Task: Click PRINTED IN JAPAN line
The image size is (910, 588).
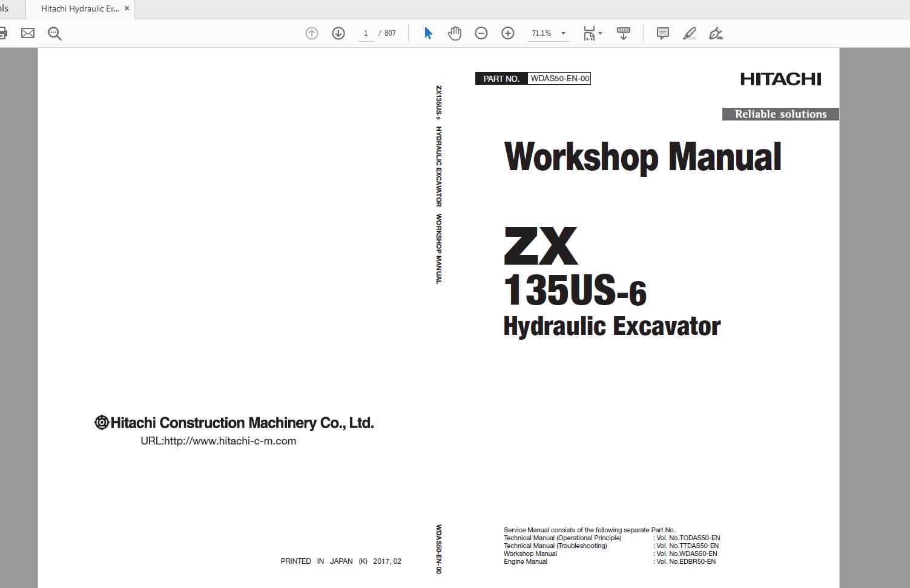Action: [341, 561]
